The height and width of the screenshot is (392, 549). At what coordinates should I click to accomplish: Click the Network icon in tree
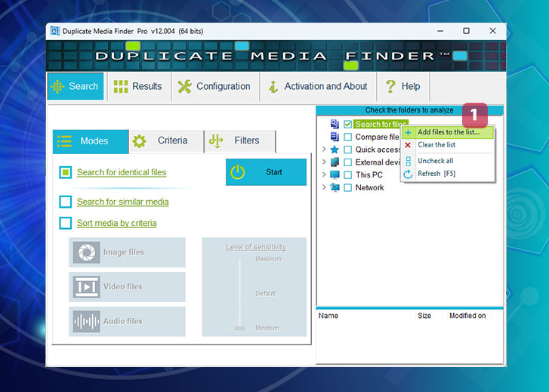335,187
